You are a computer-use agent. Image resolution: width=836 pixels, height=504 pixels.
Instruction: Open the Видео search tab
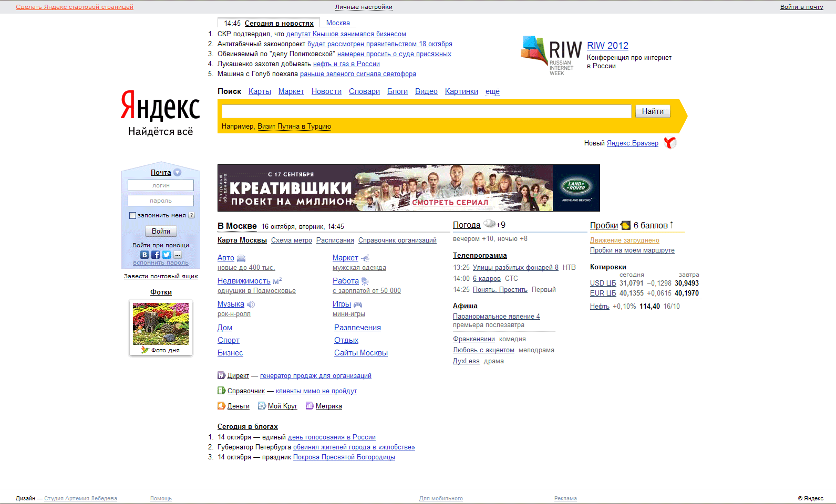[x=426, y=91]
